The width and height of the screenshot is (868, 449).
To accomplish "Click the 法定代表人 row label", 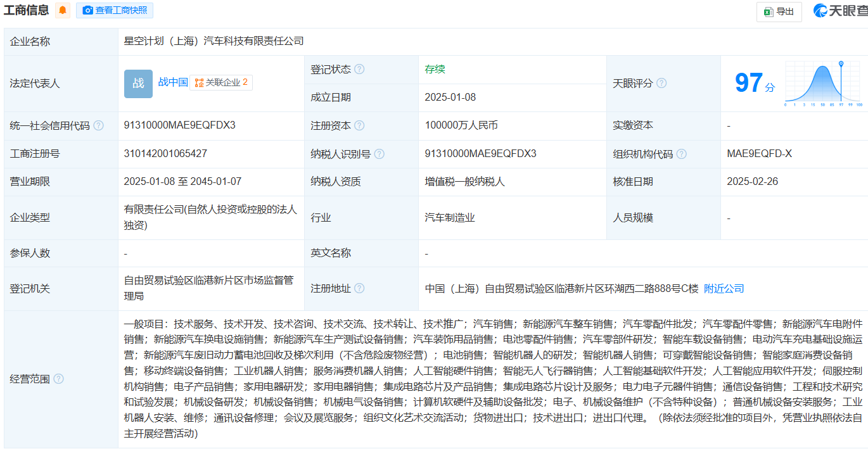I will tap(35, 84).
